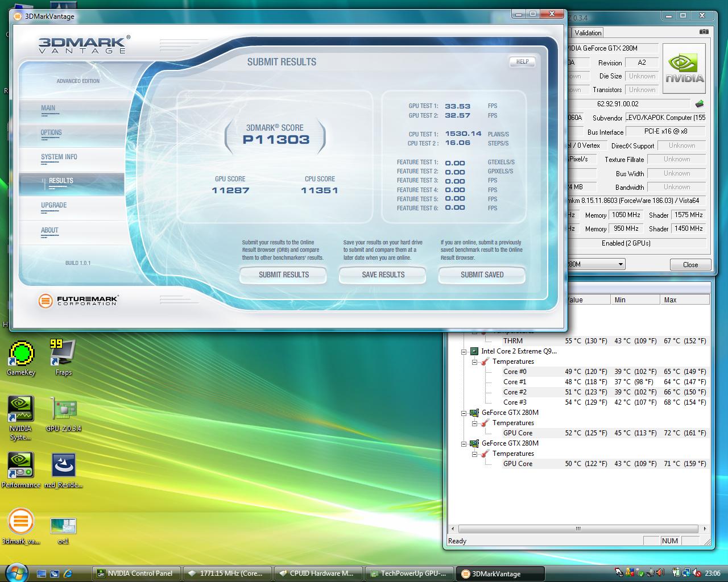Click Switch between windows quick launch icon
The image size is (728, 582).
pyautogui.click(x=55, y=573)
